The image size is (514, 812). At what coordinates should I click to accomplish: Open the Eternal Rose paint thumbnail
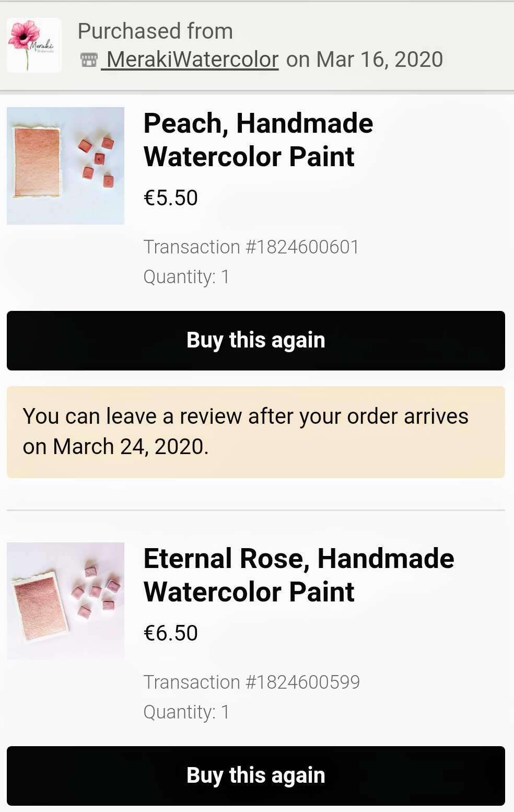[65, 601]
